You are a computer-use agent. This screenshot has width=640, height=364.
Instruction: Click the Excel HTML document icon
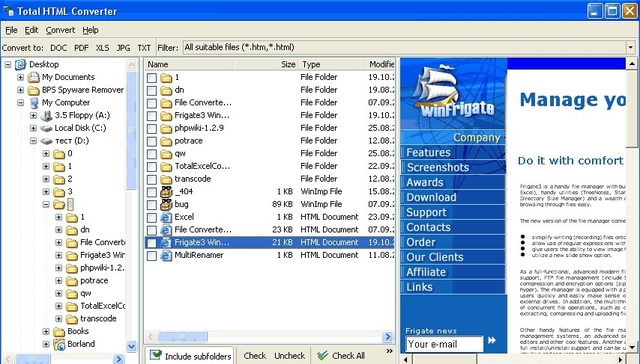pyautogui.click(x=166, y=217)
